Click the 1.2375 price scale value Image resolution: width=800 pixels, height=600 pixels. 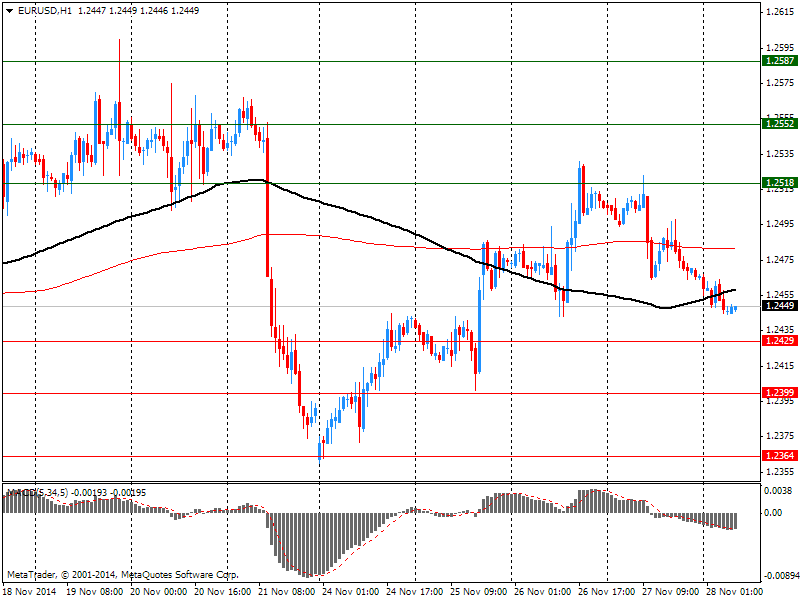click(x=781, y=436)
